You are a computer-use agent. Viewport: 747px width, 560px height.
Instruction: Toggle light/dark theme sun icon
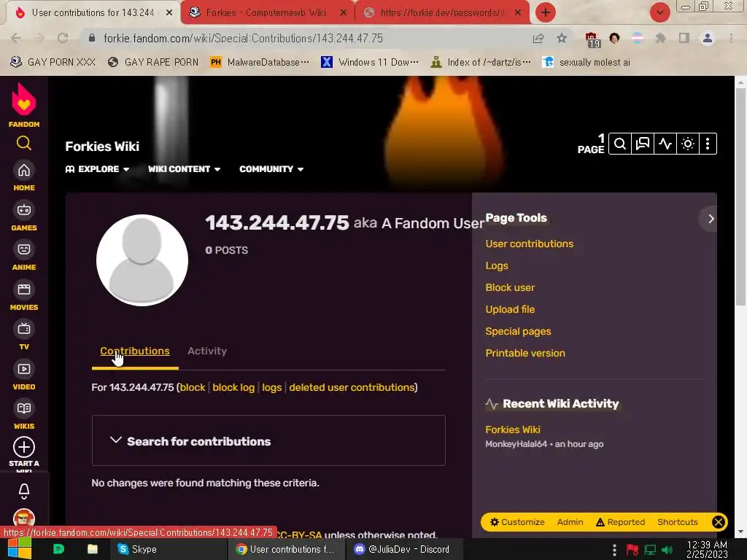[x=687, y=144]
